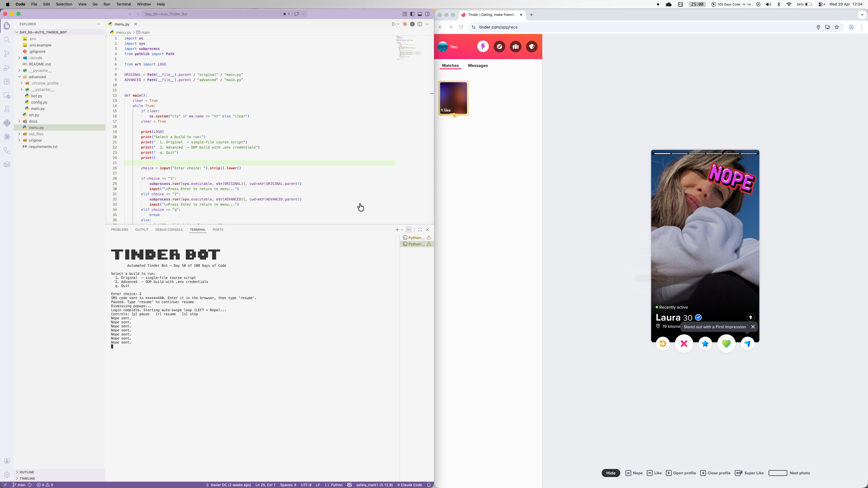Open the 1 like thumbnail
Image resolution: width=868 pixels, height=488 pixels.
453,98
